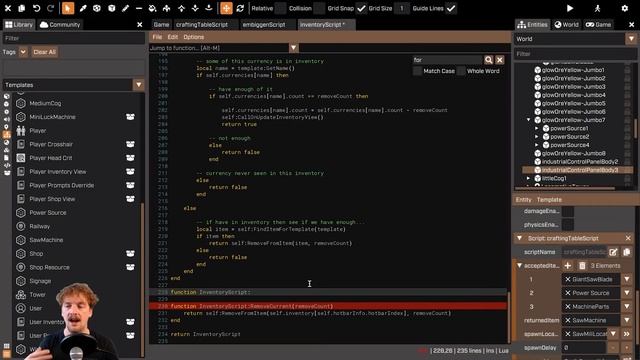This screenshot has width=640, height=360.
Task: Select the paint bucket tool
Action: [152, 8]
